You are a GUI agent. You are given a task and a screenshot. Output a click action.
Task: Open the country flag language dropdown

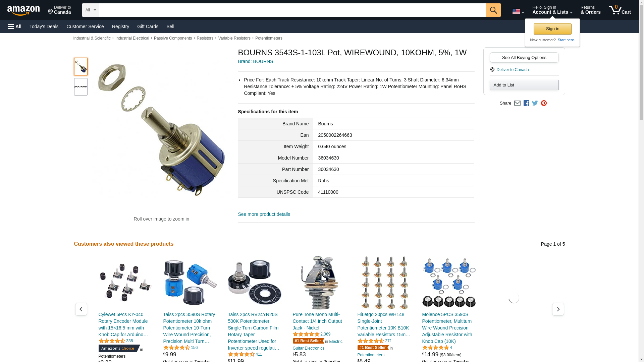pyautogui.click(x=518, y=11)
